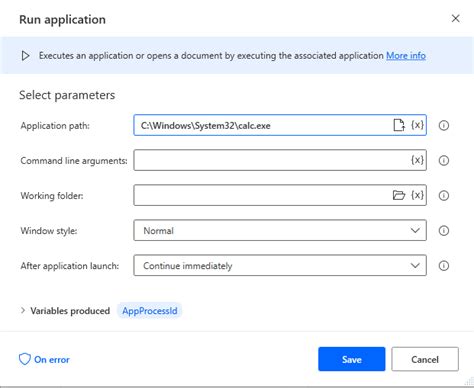The image size is (474, 388).
Task: Open the After application launch dropdown
Action: [x=280, y=265]
